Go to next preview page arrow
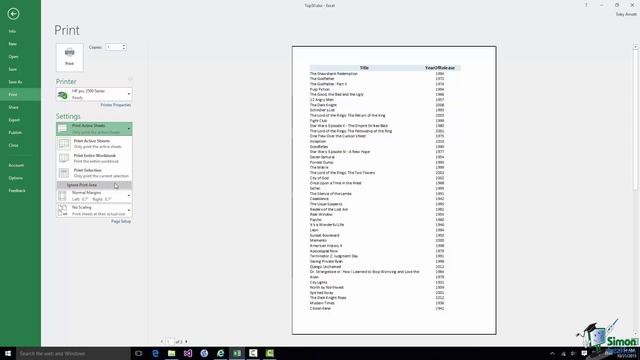The height and width of the screenshot is (360, 640). pyautogui.click(x=187, y=341)
